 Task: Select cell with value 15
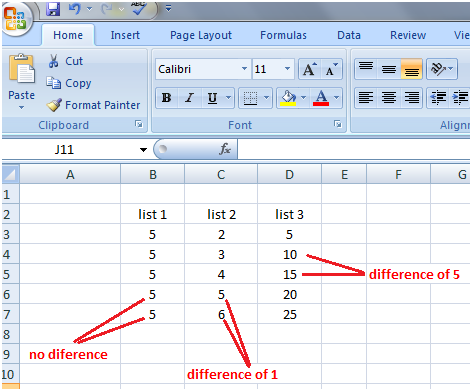(289, 274)
